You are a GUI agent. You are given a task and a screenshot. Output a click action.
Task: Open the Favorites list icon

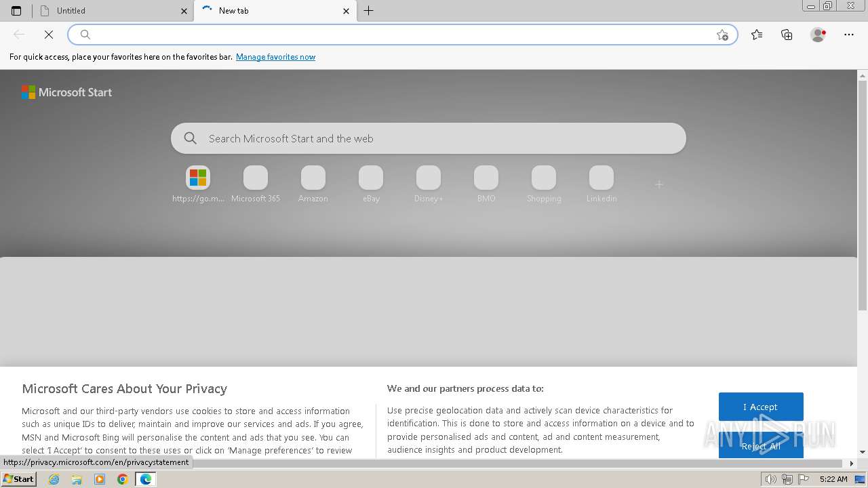[757, 35]
